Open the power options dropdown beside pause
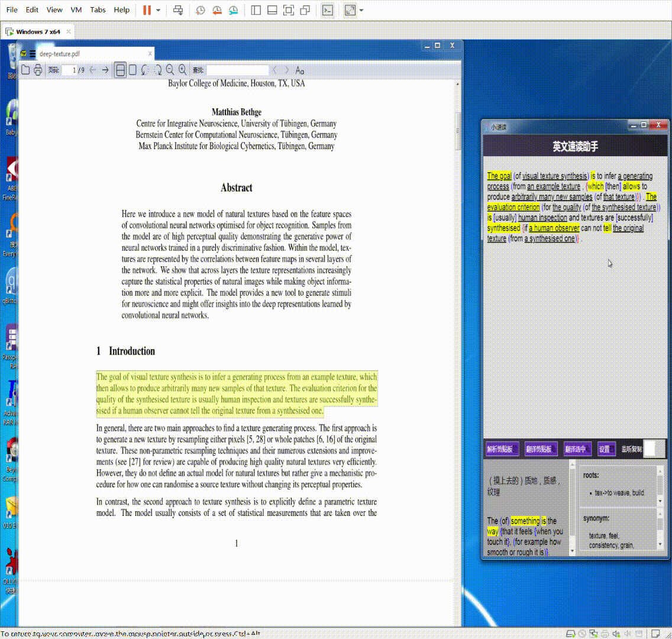 pos(158,10)
